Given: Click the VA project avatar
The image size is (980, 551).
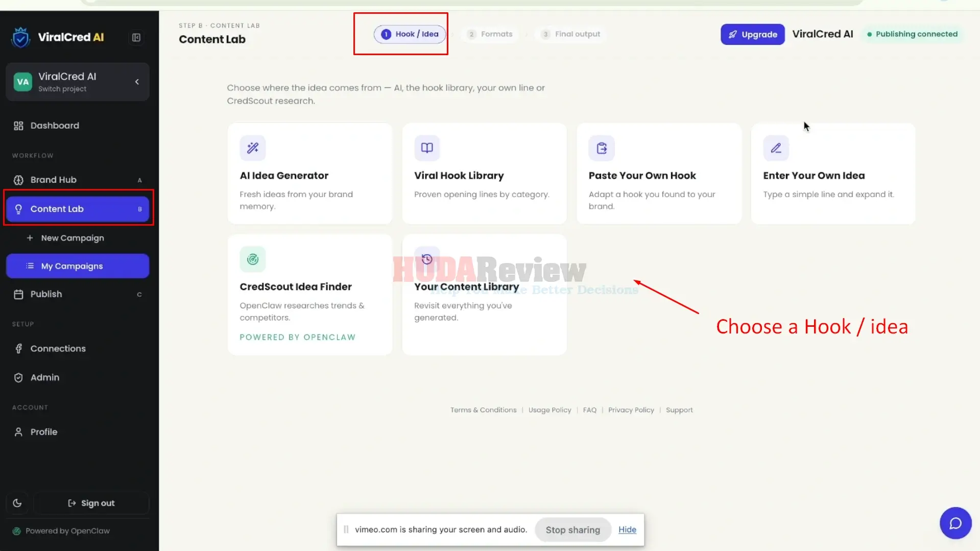Looking at the screenshot, I should (x=22, y=82).
